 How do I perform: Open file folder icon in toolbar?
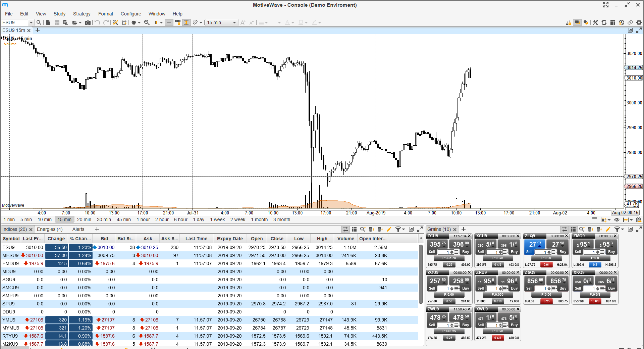(75, 22)
